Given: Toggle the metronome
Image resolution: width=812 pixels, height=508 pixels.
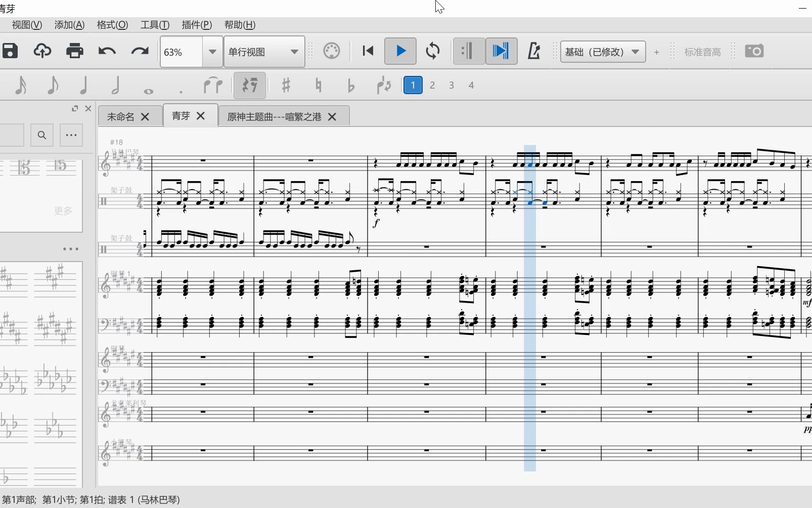Looking at the screenshot, I should click(x=534, y=51).
